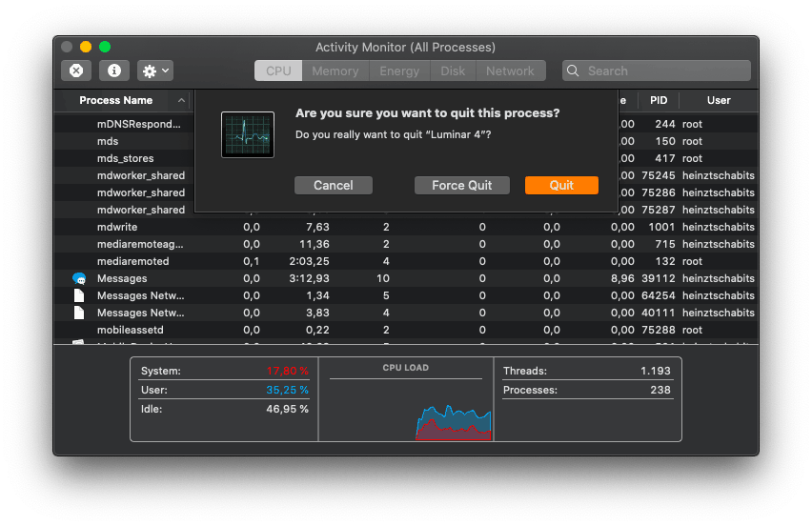
Task: Click PID value 39112
Action: coord(659,278)
